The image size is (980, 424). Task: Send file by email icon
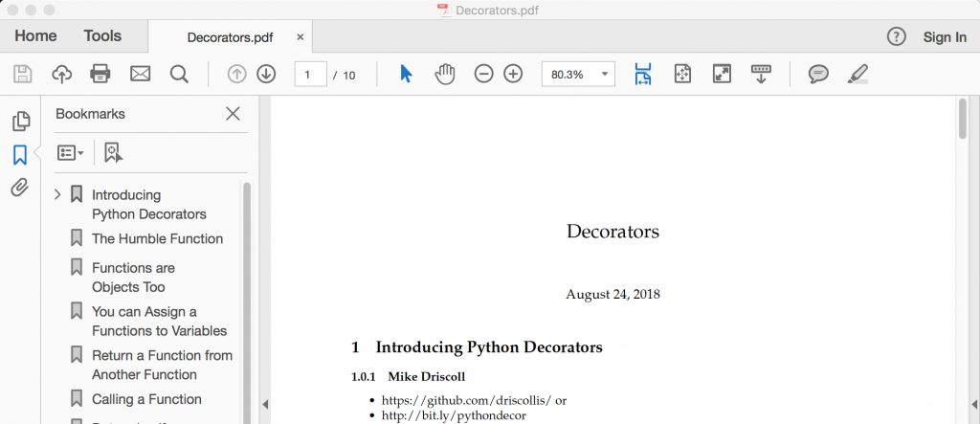tap(141, 74)
